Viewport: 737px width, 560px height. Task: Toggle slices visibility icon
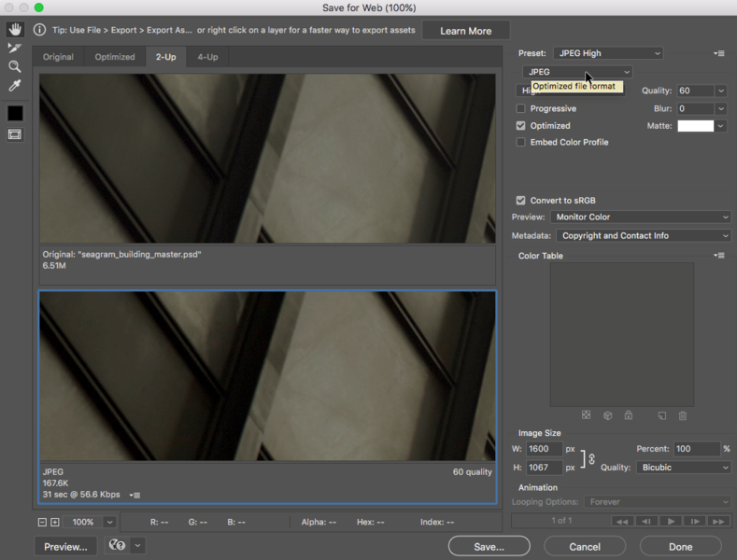15,134
